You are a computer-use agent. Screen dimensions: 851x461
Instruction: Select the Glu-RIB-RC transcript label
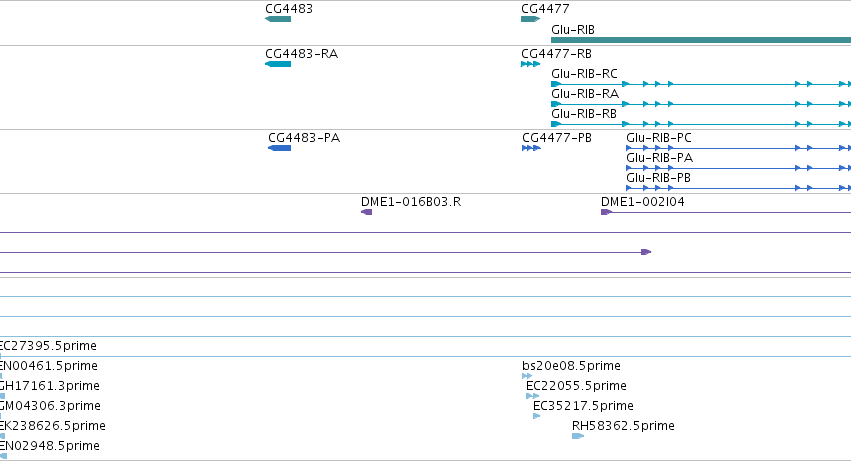[584, 74]
